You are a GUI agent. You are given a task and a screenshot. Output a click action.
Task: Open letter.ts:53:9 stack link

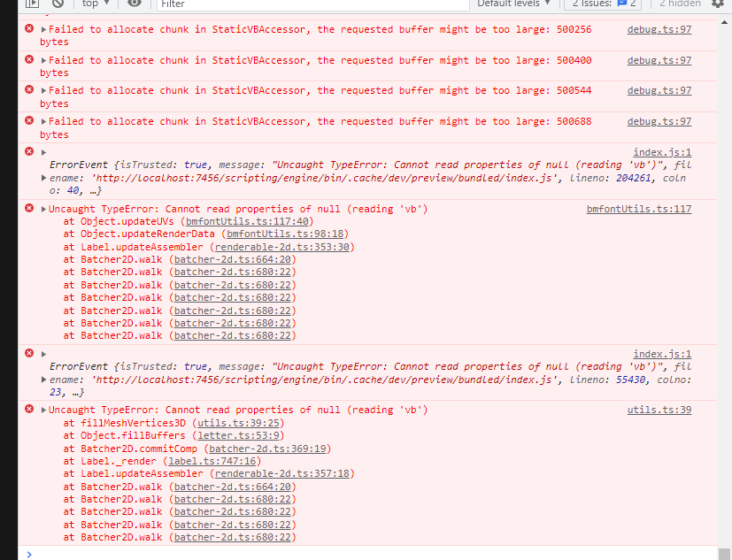[238, 435]
